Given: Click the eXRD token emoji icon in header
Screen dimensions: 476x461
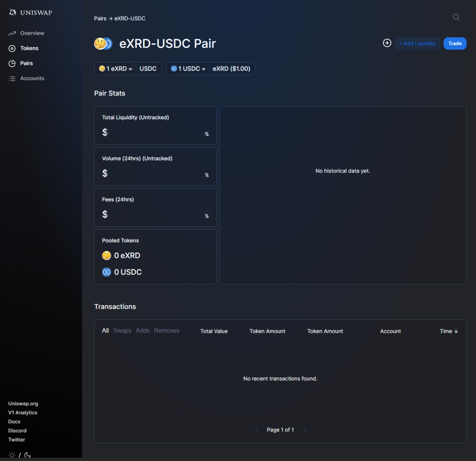Looking at the screenshot, I should 99,43.
